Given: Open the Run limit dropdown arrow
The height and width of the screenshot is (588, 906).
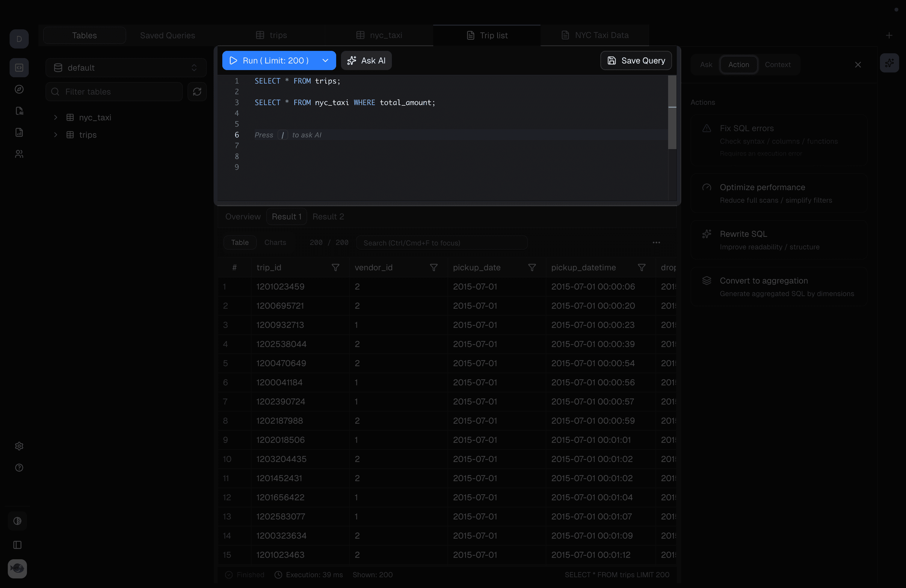Looking at the screenshot, I should tap(325, 60).
